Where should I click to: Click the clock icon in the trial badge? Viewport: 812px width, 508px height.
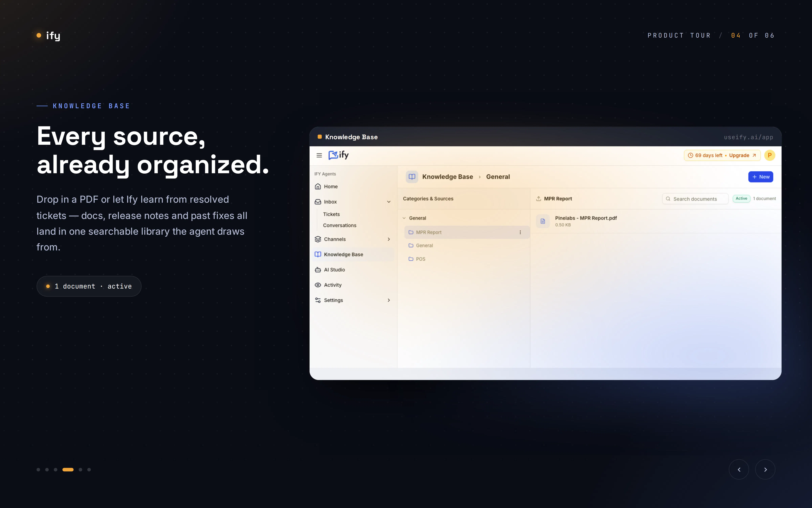[x=690, y=155]
